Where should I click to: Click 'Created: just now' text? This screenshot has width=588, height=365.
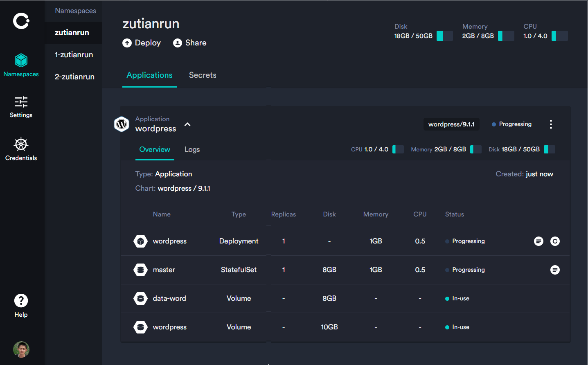(x=525, y=174)
